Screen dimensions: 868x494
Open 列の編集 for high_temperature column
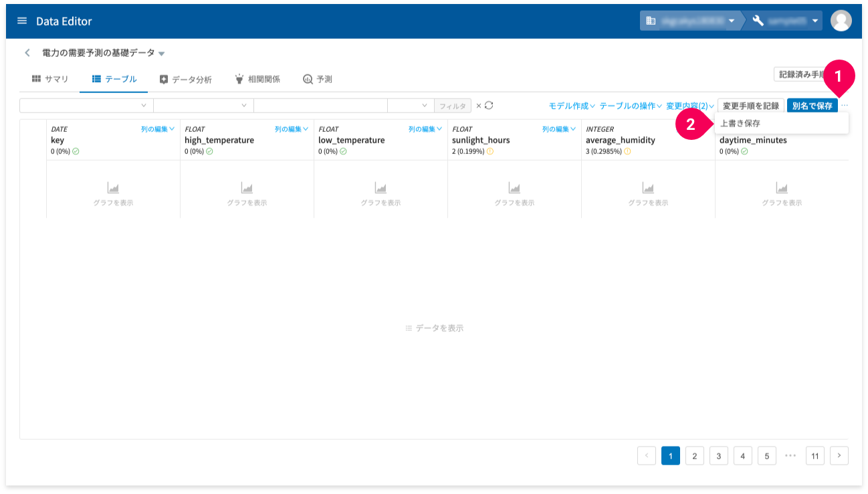[292, 129]
